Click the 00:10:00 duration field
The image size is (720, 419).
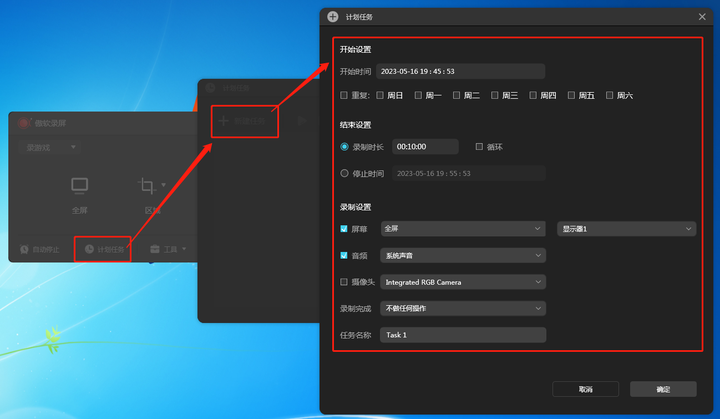(425, 147)
